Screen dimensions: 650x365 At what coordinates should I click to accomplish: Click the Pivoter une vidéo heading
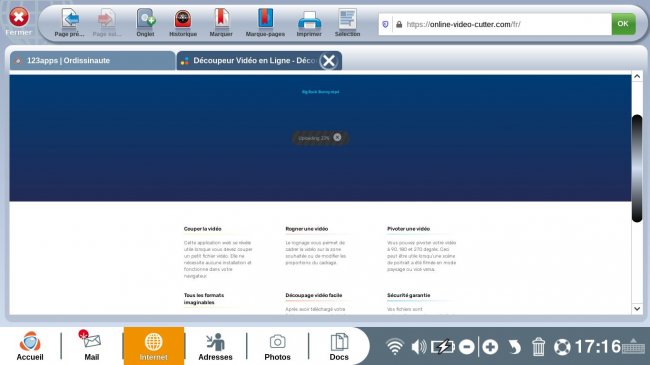(x=408, y=229)
